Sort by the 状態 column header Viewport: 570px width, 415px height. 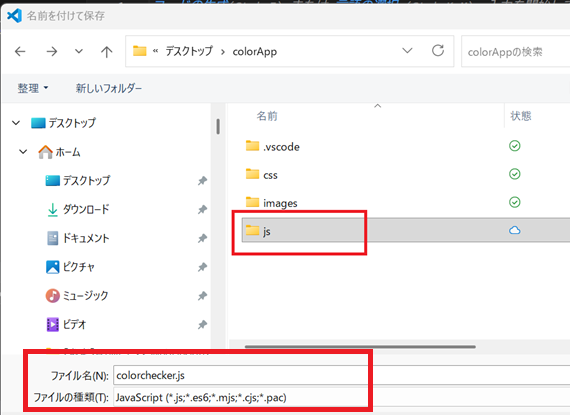click(x=521, y=116)
